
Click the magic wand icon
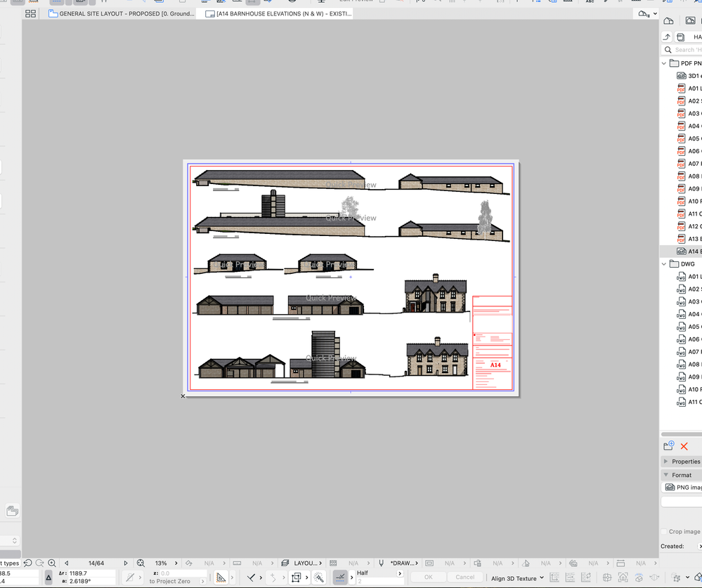click(x=319, y=577)
